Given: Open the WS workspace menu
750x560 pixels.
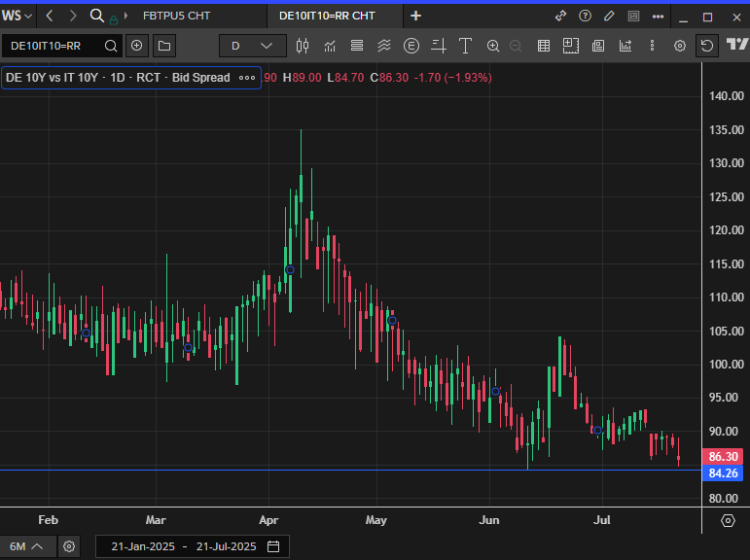Looking at the screenshot, I should (x=17, y=16).
